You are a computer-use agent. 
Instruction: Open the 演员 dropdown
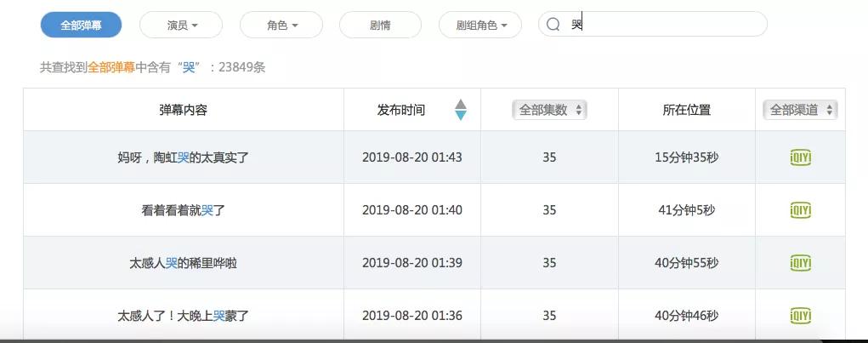[181, 25]
